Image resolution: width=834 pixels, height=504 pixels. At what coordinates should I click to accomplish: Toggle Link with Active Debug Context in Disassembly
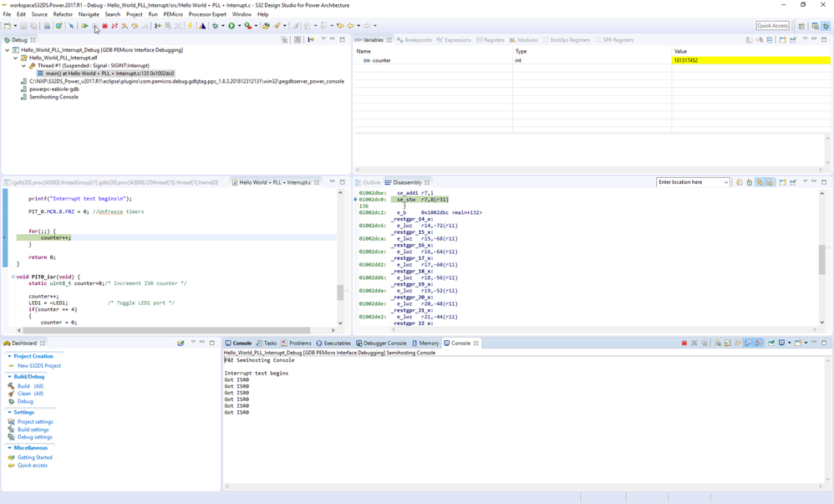[x=760, y=182]
